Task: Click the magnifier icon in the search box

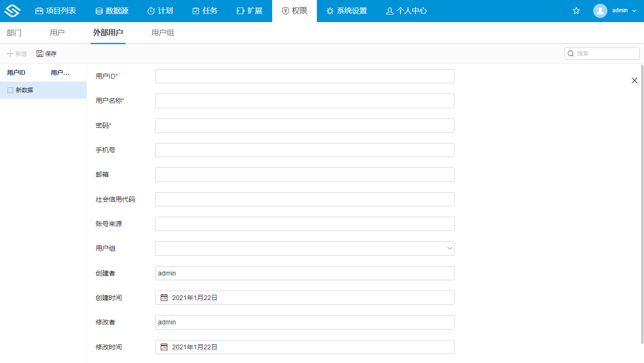Action: (571, 54)
